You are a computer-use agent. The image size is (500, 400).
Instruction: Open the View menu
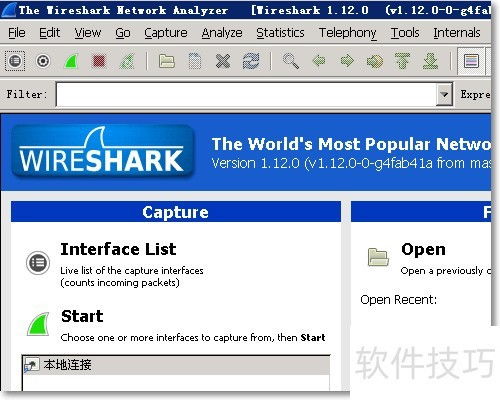click(x=88, y=33)
